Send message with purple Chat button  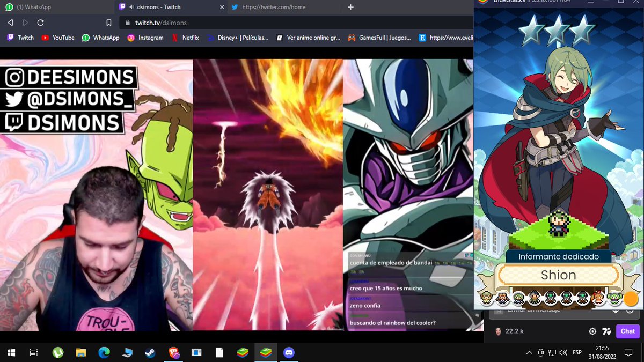click(x=628, y=331)
